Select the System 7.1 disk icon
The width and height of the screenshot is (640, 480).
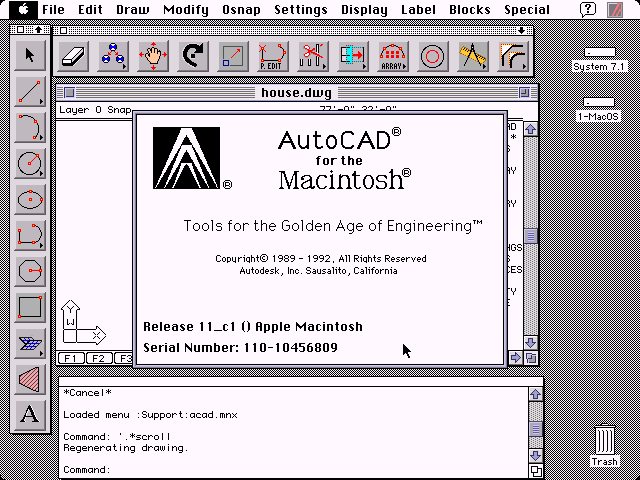(x=599, y=60)
